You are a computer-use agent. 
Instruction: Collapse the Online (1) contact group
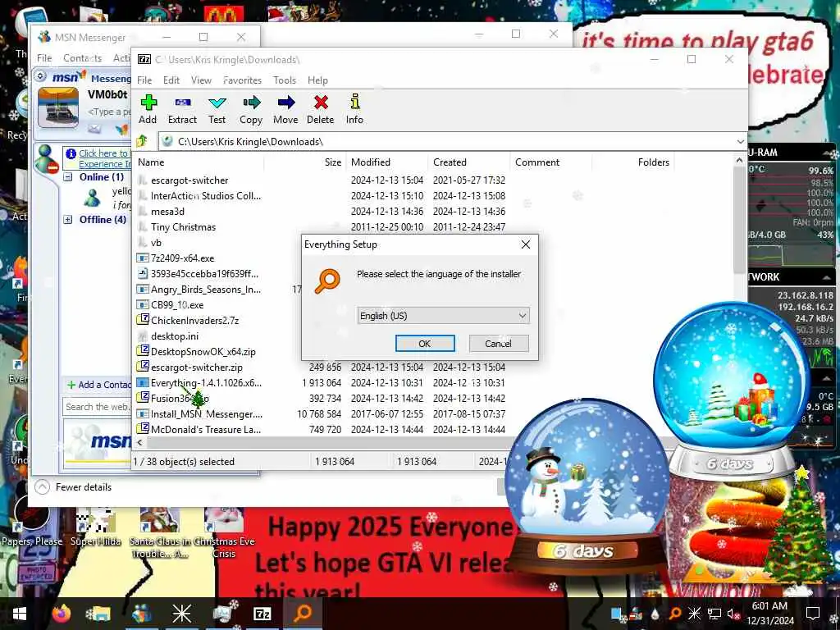[68, 177]
